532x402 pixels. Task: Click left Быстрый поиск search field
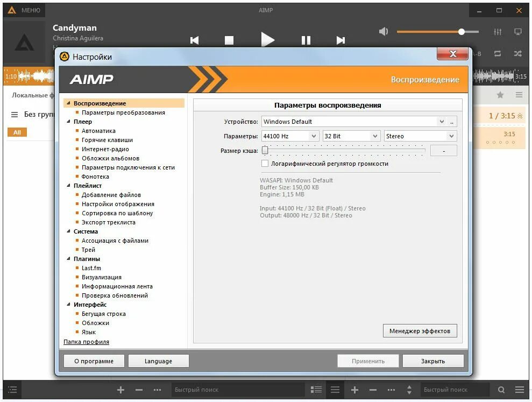(238, 390)
